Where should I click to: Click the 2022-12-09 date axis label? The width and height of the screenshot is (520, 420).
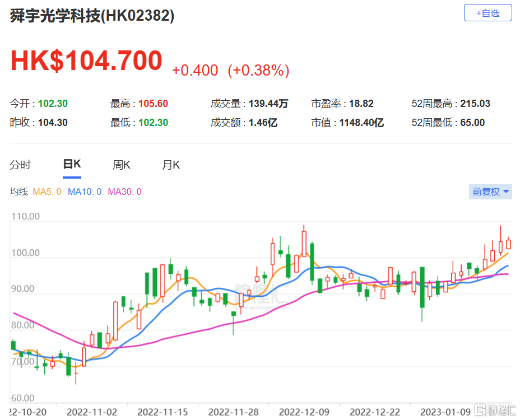(304, 412)
